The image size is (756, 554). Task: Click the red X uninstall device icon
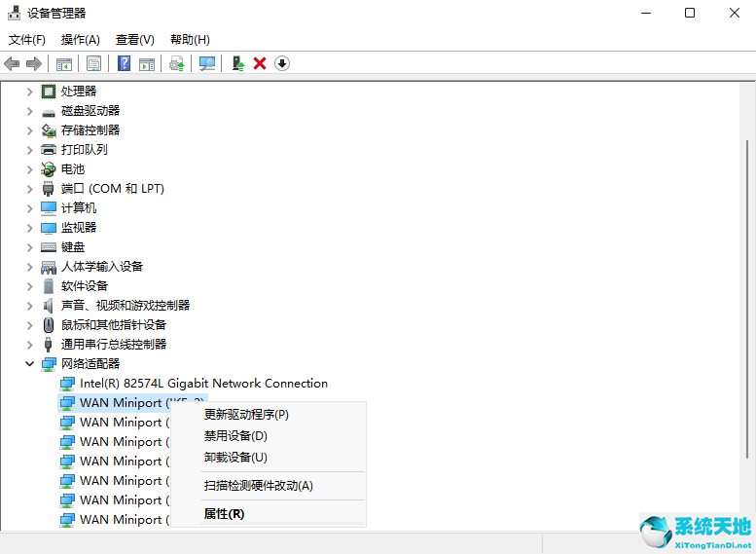260,63
